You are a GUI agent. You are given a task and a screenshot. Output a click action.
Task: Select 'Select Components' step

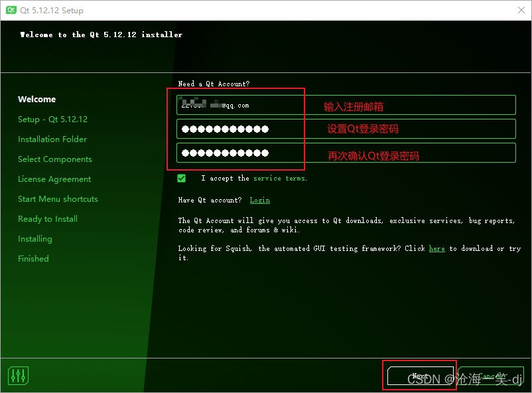pos(54,159)
